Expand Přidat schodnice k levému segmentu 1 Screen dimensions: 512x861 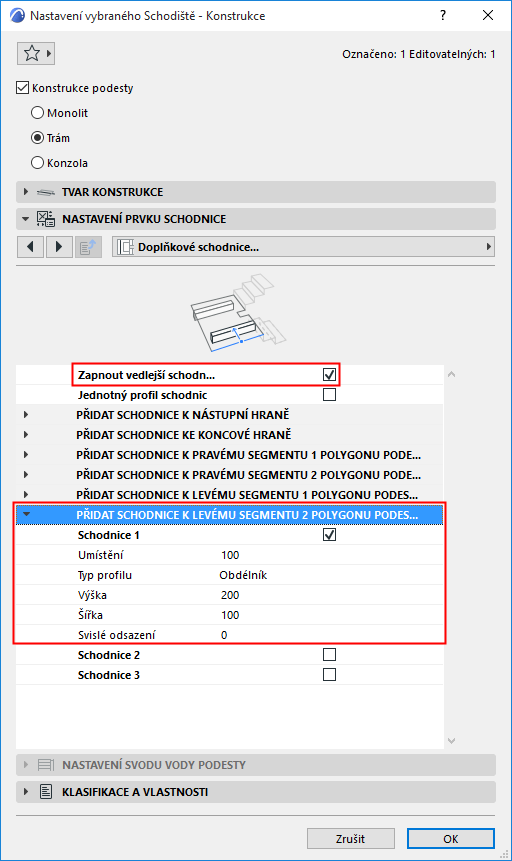26,495
